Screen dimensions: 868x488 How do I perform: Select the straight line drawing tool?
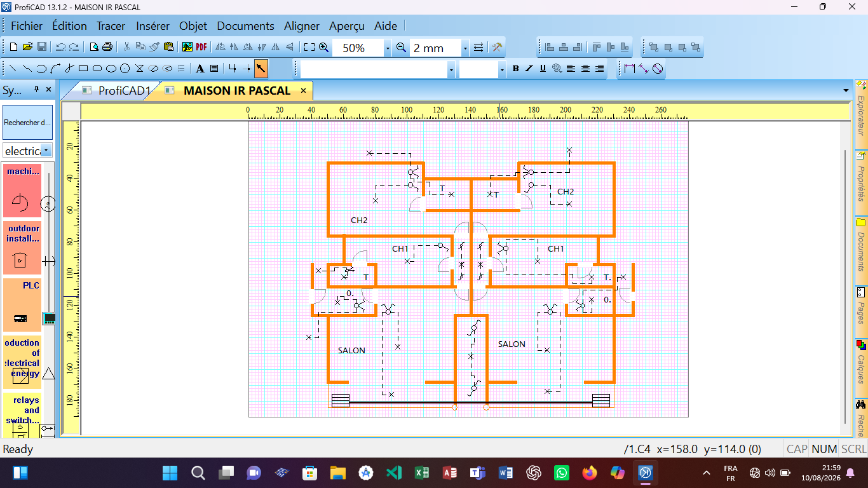(x=13, y=69)
